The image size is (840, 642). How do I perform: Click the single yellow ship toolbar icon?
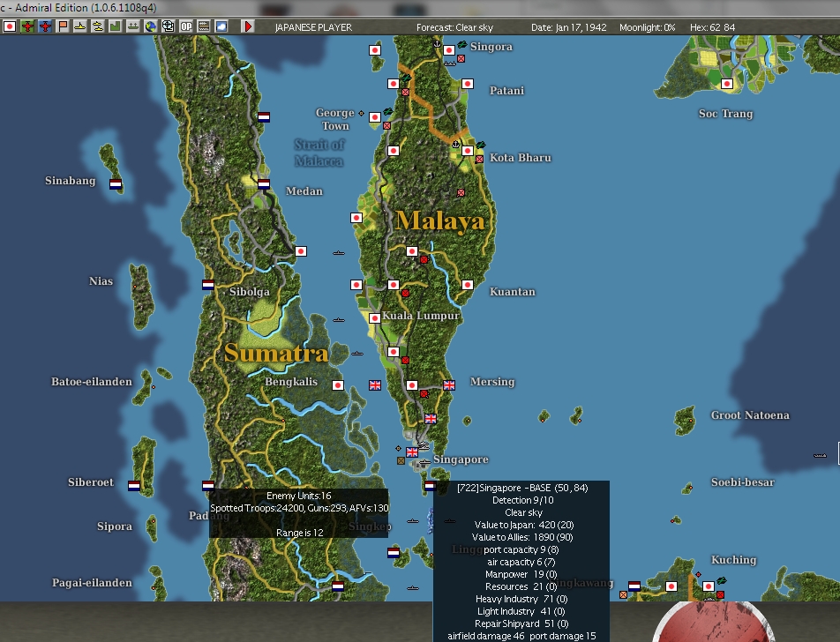(x=79, y=26)
